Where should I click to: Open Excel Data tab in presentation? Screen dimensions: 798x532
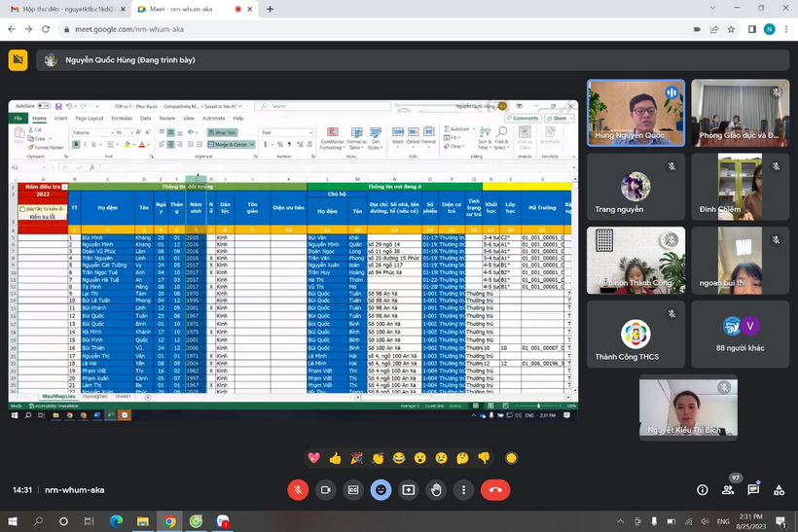tap(146, 118)
